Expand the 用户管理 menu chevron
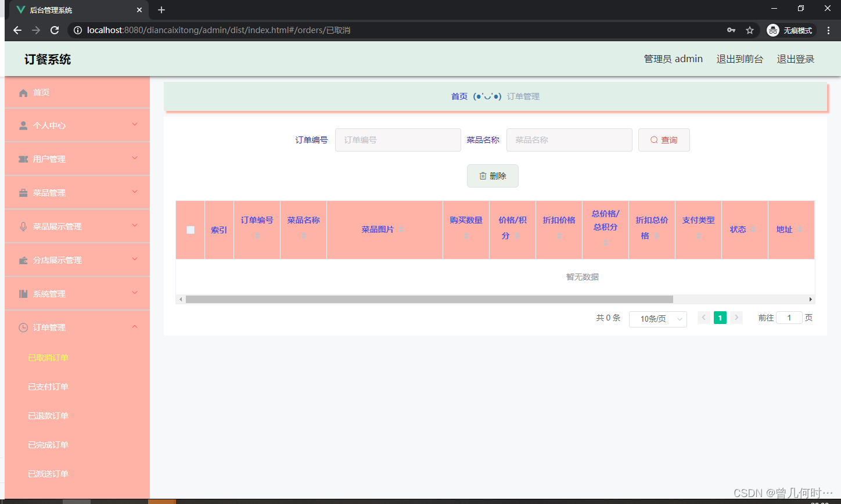Viewport: 841px width, 504px height. point(135,158)
